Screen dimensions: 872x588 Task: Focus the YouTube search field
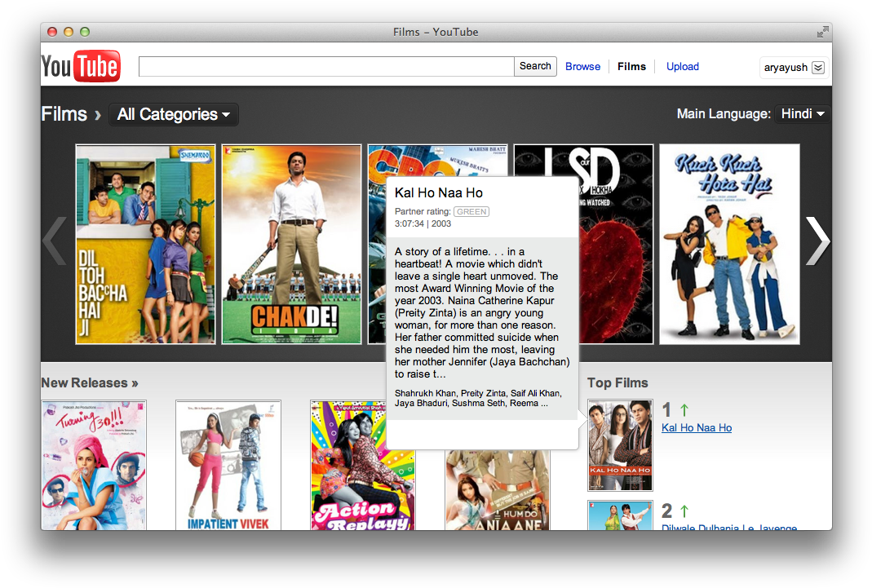[326, 66]
